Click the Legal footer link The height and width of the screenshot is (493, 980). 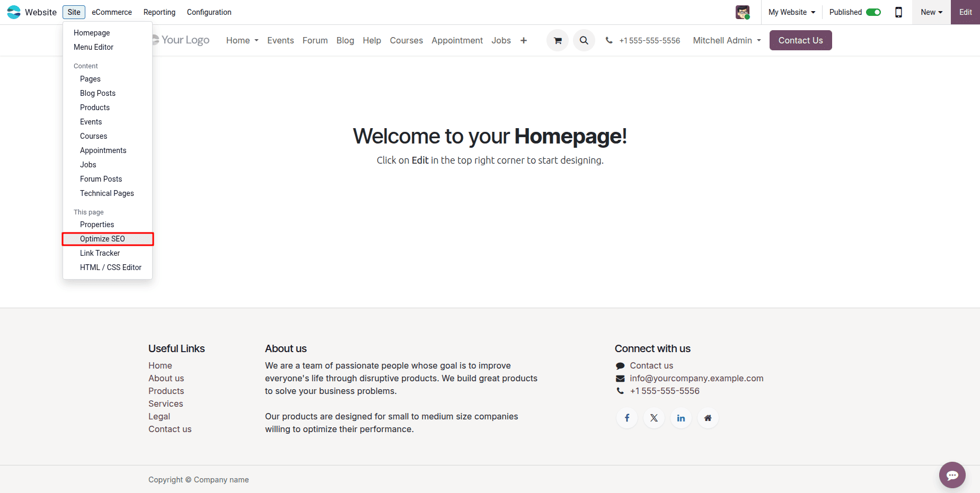(159, 416)
